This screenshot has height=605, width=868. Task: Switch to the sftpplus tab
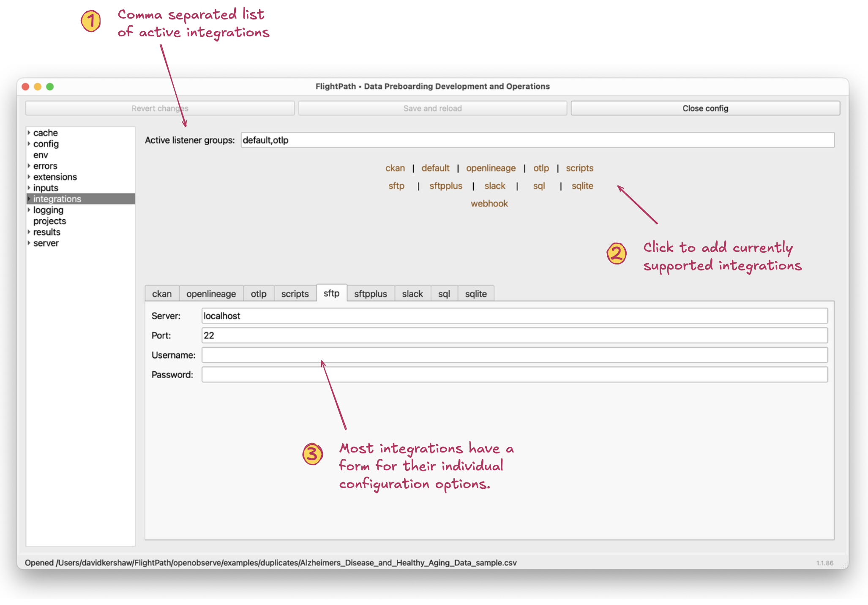click(370, 294)
